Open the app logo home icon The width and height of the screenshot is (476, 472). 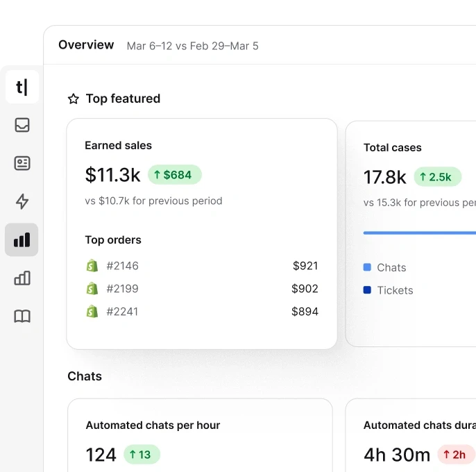click(22, 87)
